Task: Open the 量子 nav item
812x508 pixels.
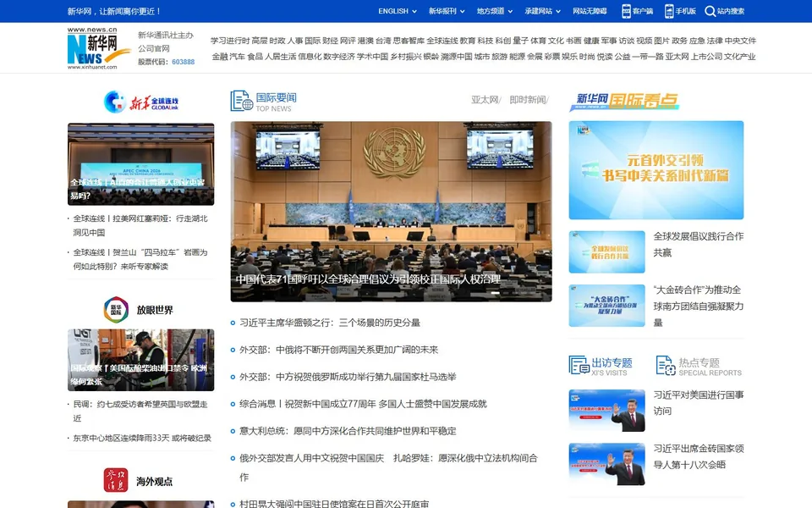Action: (520, 41)
